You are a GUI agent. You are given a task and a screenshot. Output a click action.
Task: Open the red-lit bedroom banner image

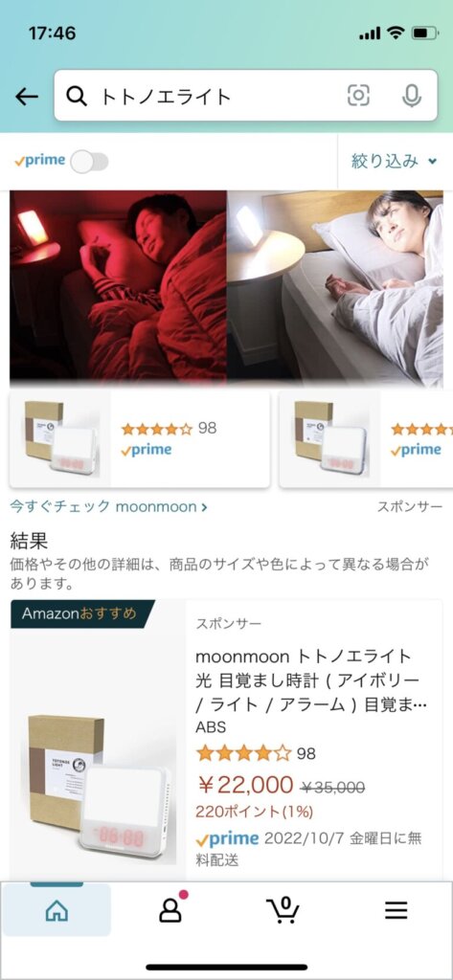118,286
